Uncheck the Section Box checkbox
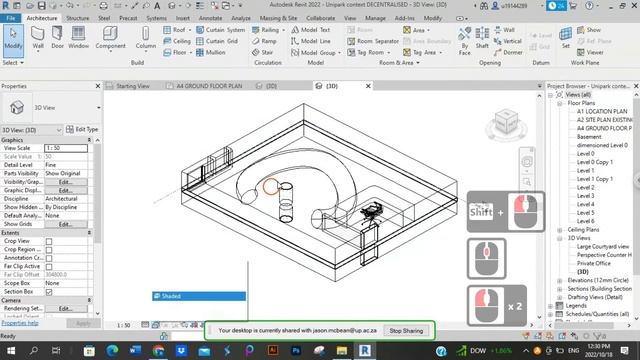This screenshot has width=640, height=360. pos(49,292)
